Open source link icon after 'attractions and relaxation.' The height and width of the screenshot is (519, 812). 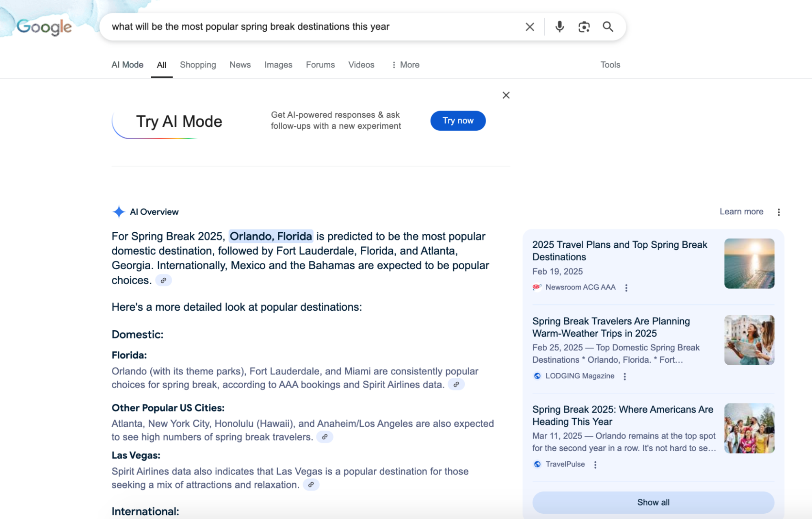click(x=311, y=484)
